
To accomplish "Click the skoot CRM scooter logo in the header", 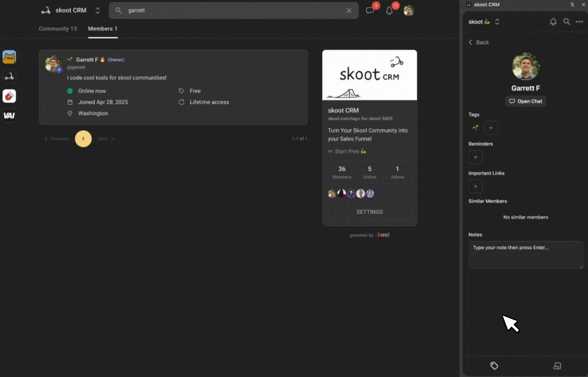I will 46,10.
